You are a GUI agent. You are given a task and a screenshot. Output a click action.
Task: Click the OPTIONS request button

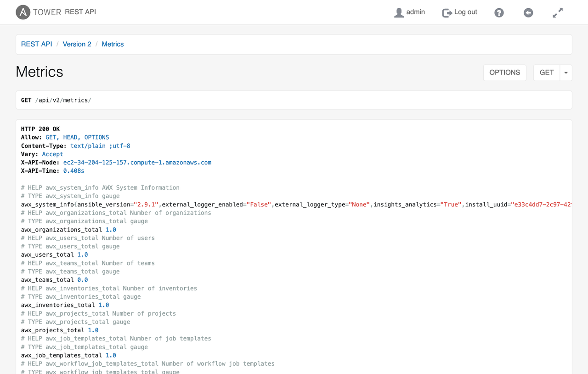point(504,73)
